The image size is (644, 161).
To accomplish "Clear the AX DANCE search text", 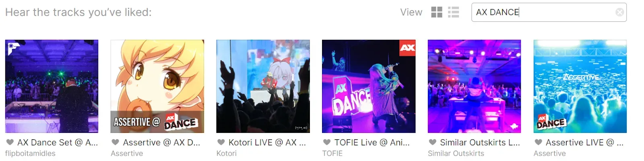I will (620, 12).
